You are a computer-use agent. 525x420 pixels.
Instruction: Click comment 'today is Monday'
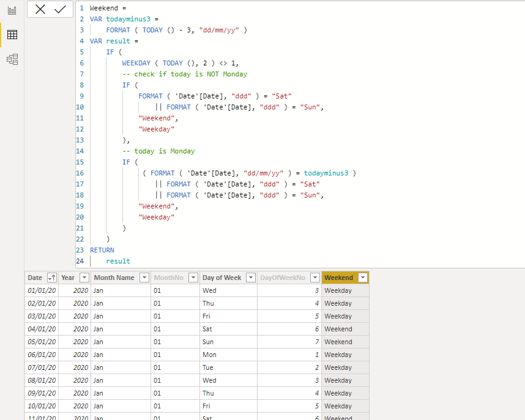click(158, 151)
